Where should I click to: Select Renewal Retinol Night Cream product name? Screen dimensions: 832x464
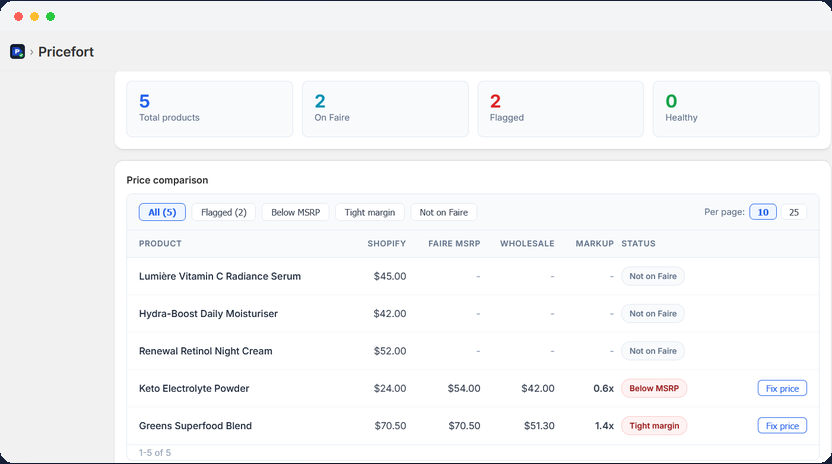pos(205,351)
